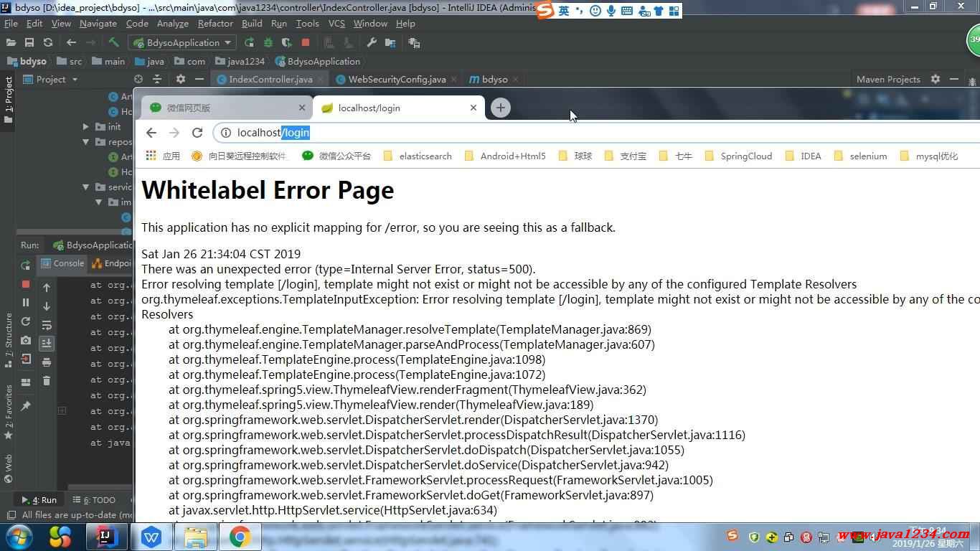The image size is (980, 551).
Task: Close the localhost/login browser tab
Action: pyautogui.click(x=473, y=108)
